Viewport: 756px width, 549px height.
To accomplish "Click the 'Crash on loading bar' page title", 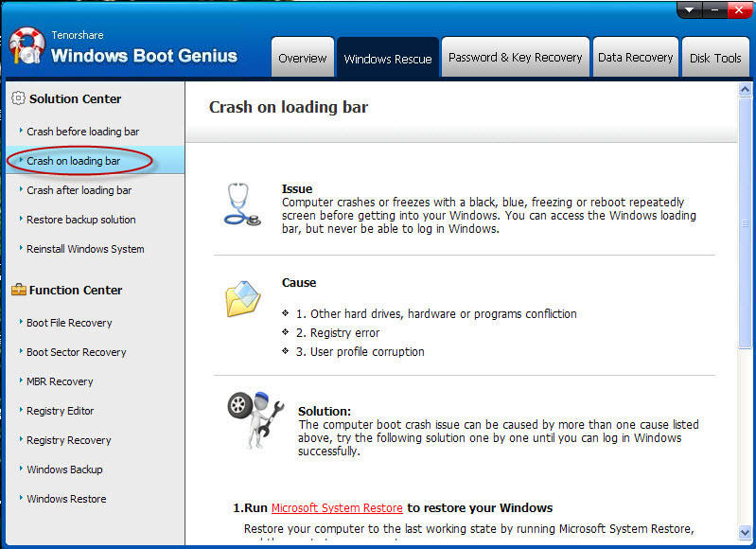I will point(289,107).
